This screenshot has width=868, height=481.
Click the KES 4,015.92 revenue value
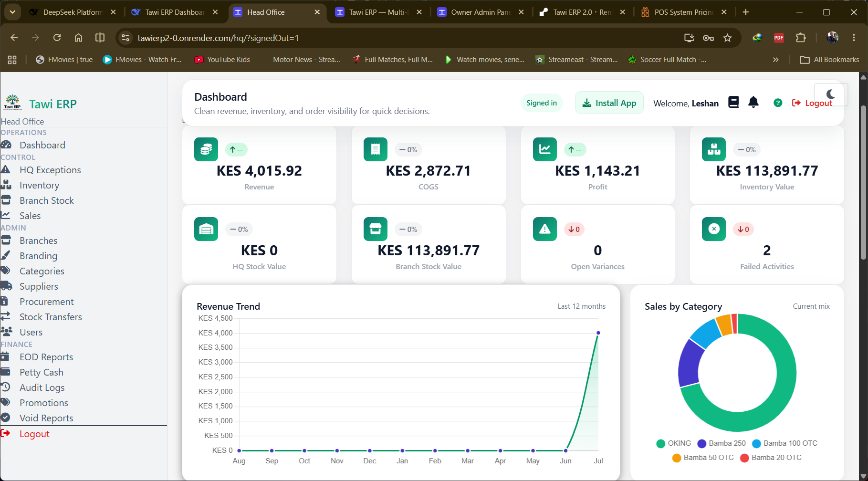click(x=259, y=171)
